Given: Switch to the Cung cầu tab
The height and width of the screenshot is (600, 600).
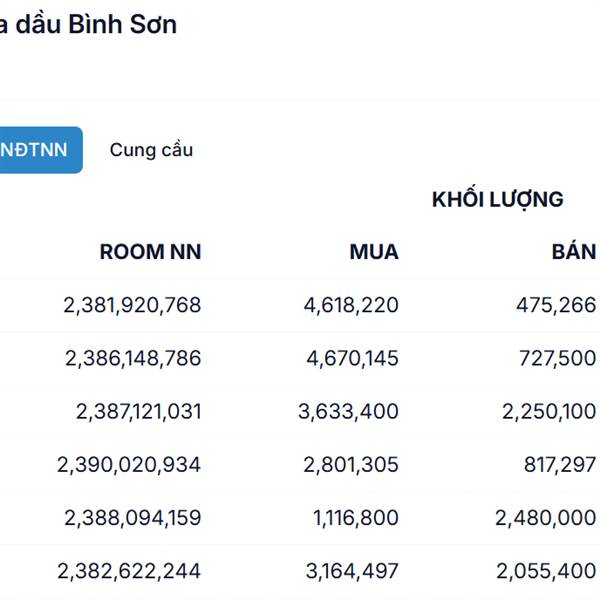Looking at the screenshot, I should pyautogui.click(x=151, y=150).
